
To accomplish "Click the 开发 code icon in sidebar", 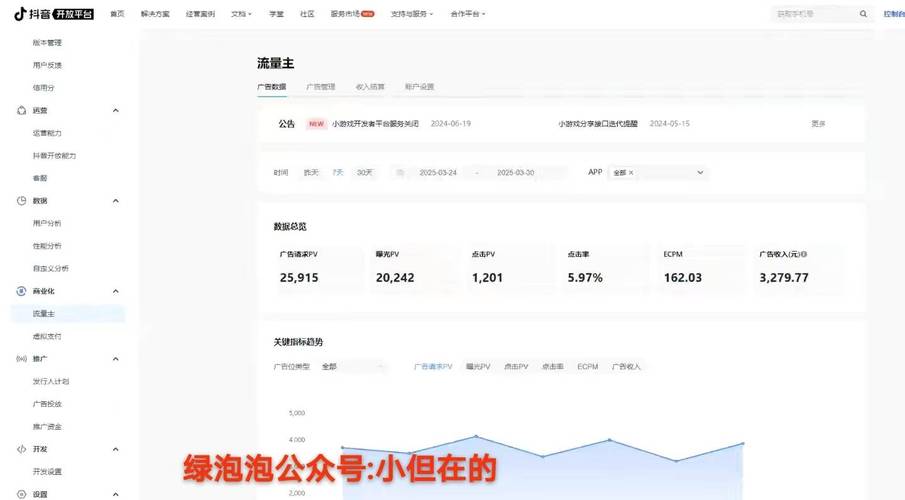I will coord(21,449).
